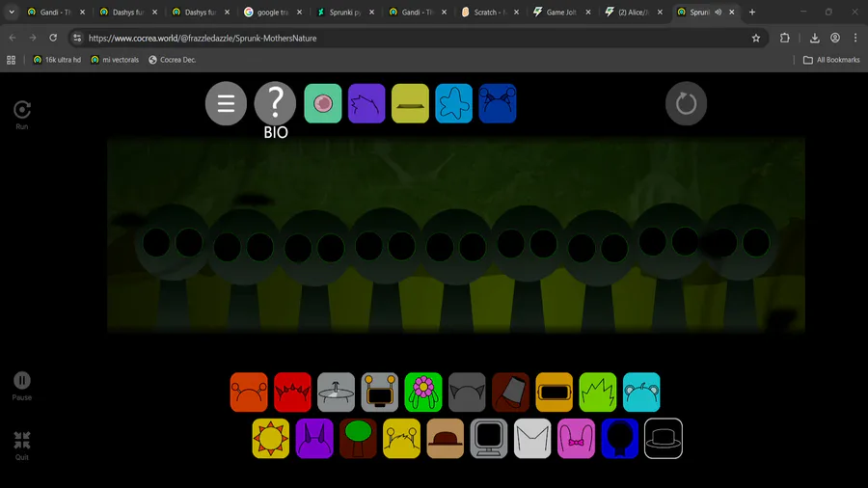Pick the robot monitor with antennas icon
The width and height of the screenshot is (868, 488).
380,393
